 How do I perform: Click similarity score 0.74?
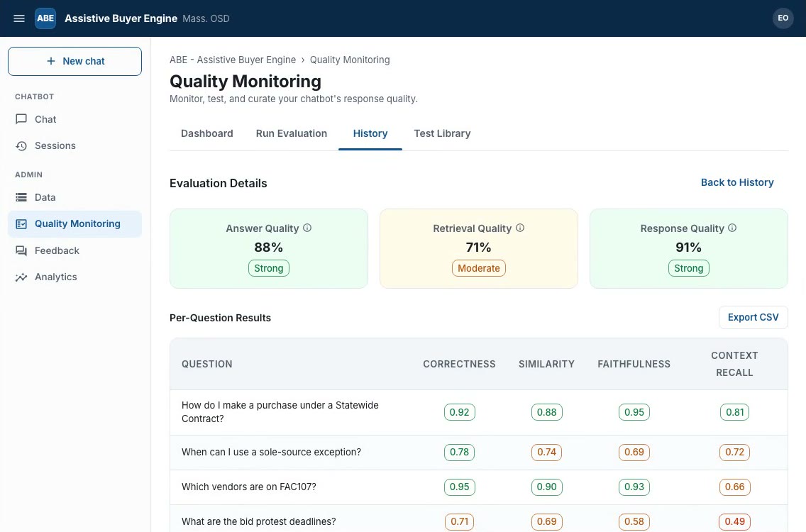(546, 453)
